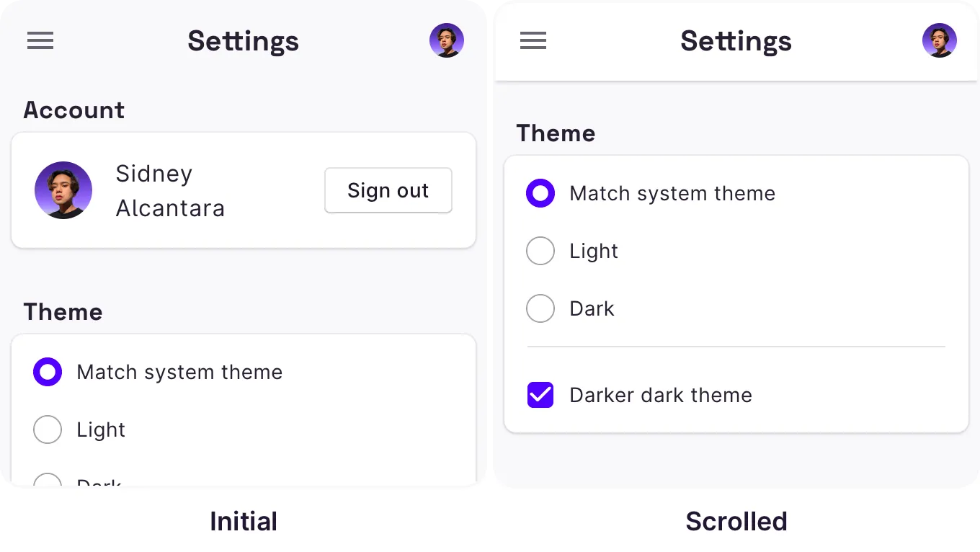Click the Theme heading in Initial view
This screenshot has width=980, height=552.
point(63,312)
